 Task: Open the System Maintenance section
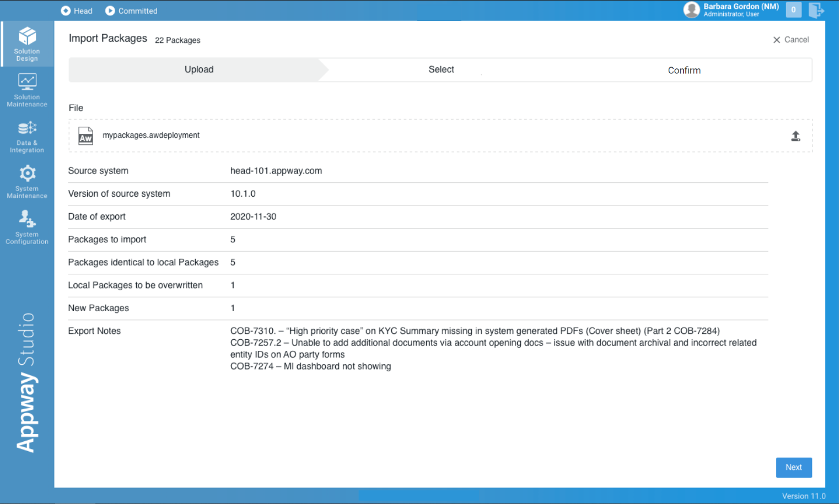27,182
